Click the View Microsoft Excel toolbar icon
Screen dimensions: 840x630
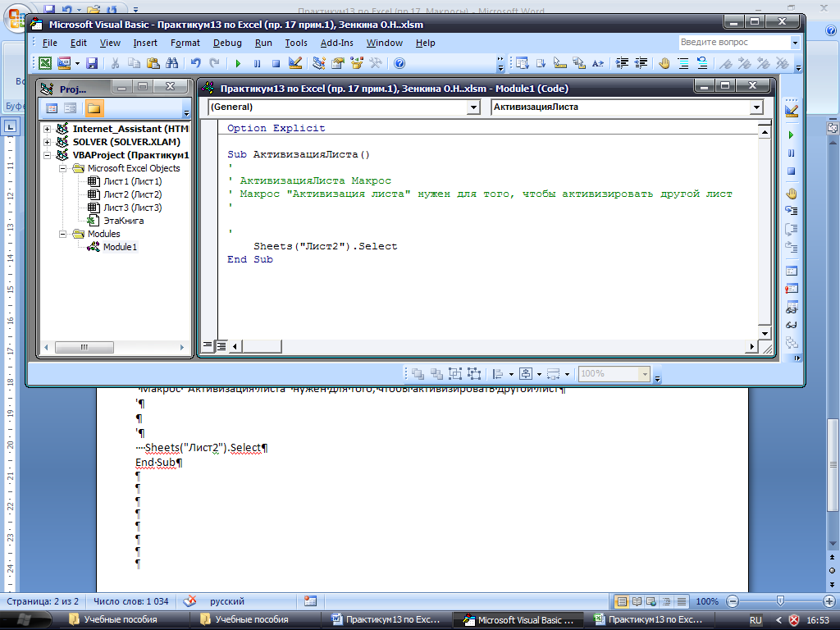click(46, 63)
